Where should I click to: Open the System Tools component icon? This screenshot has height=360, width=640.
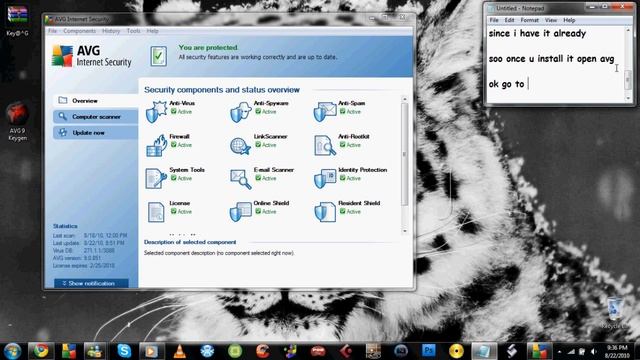click(x=156, y=179)
